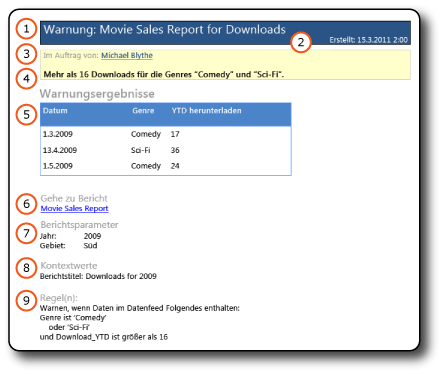
Task: Click callout marker number 1
Action: 26,29
